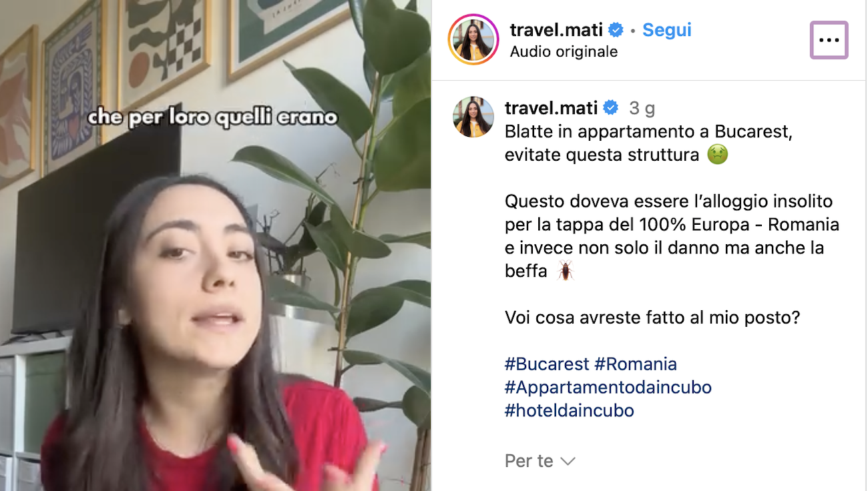Open travel.mati username in the caption
The width and height of the screenshot is (868, 491).
tap(551, 108)
